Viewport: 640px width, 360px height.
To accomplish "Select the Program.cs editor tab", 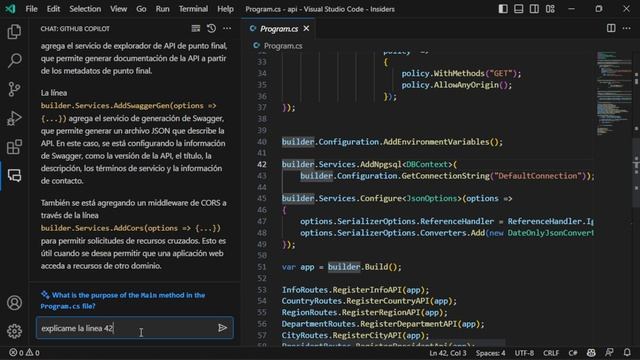I will 279,29.
